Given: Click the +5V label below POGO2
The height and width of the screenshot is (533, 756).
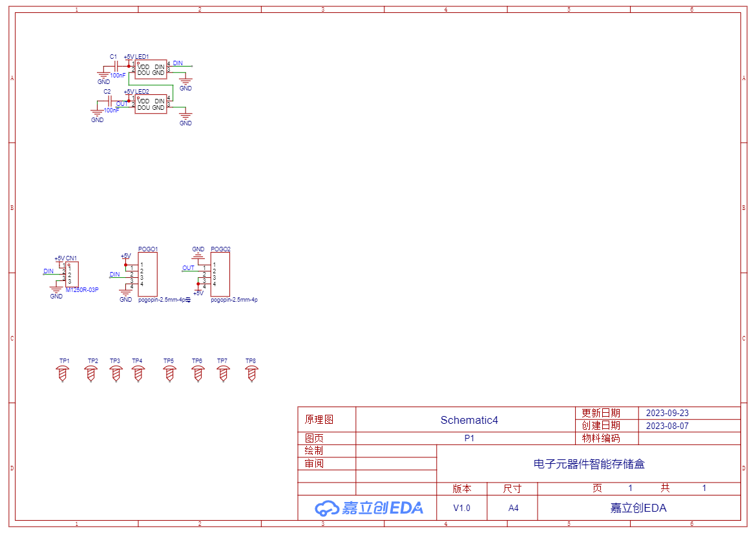Looking at the screenshot, I should click(x=198, y=293).
